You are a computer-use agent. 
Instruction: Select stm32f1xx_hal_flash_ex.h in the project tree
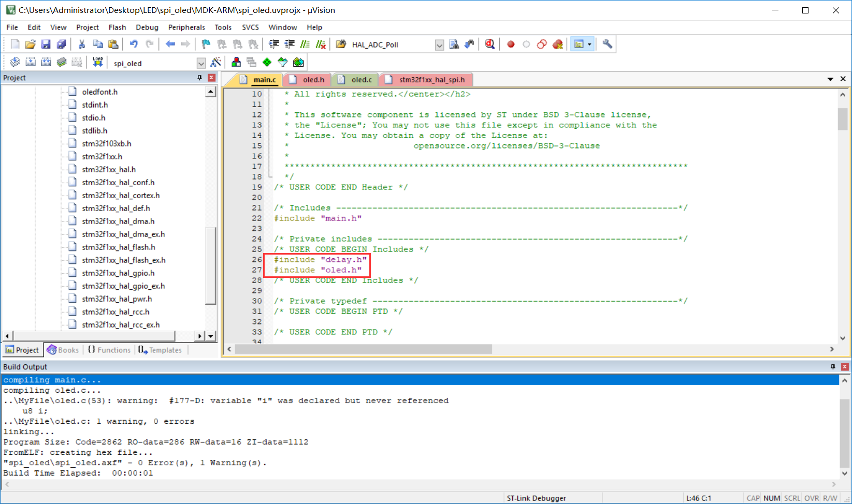(124, 260)
